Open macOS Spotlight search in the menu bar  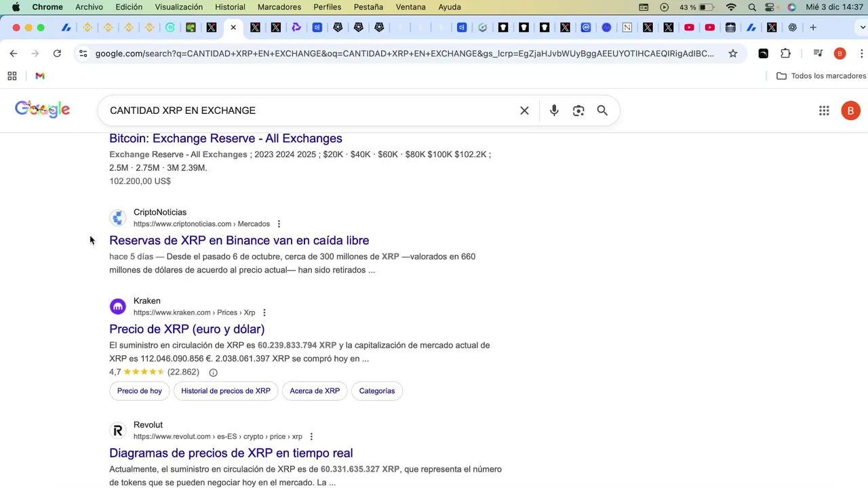pyautogui.click(x=752, y=7)
